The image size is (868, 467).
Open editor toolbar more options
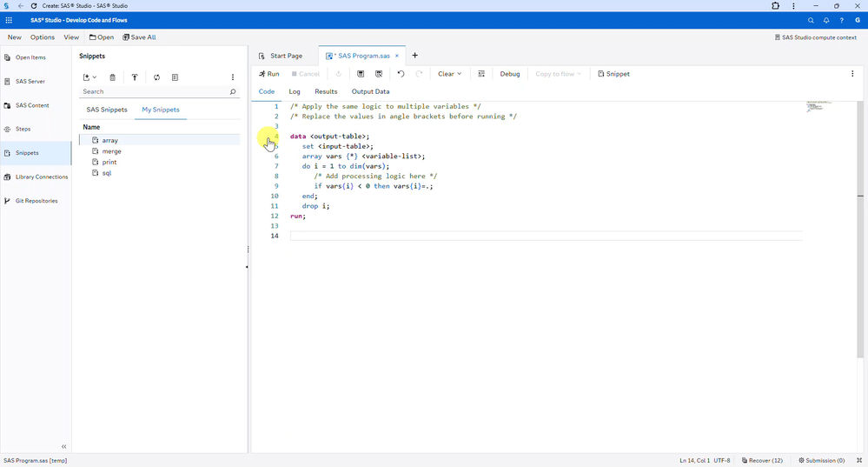(852, 74)
